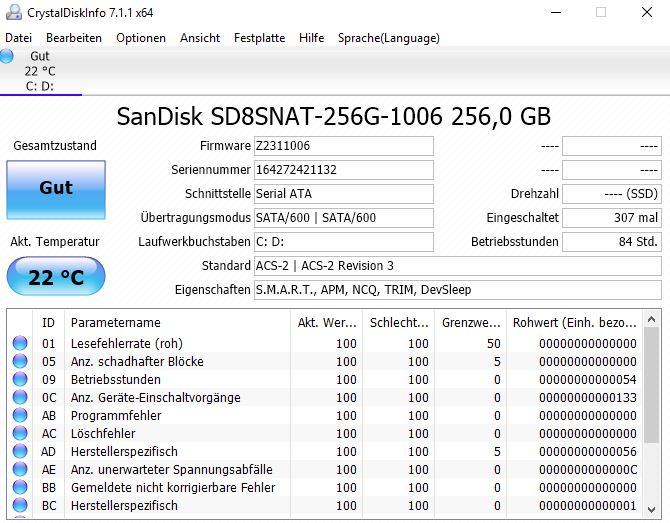Screen dimensions: 670x523
Task: Click status orb for Anz. schadhafter Blöcke
Action: [x=20, y=361]
